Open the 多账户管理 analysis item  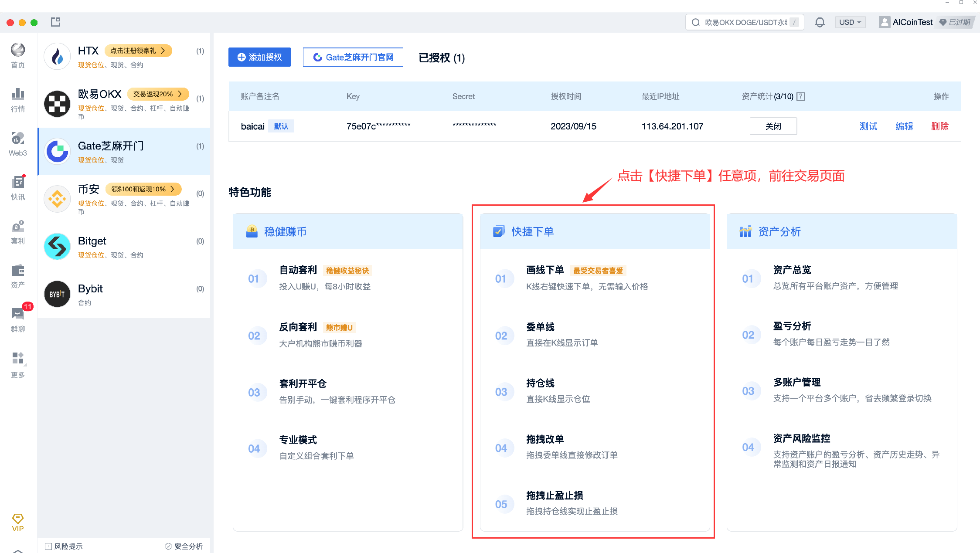click(x=841, y=390)
